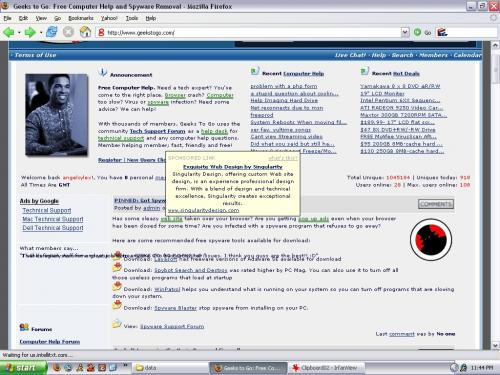Image resolution: width=500 pixels, height=375 pixels.
Task: Reload the page with the refresh icon
Action: tap(52, 32)
